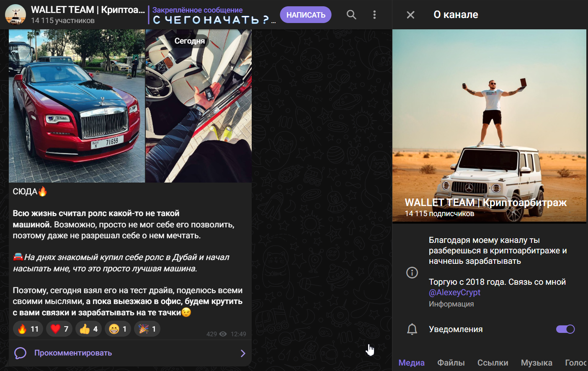Switch to the Файлы tab
This screenshot has height=371, width=588.
tap(451, 363)
